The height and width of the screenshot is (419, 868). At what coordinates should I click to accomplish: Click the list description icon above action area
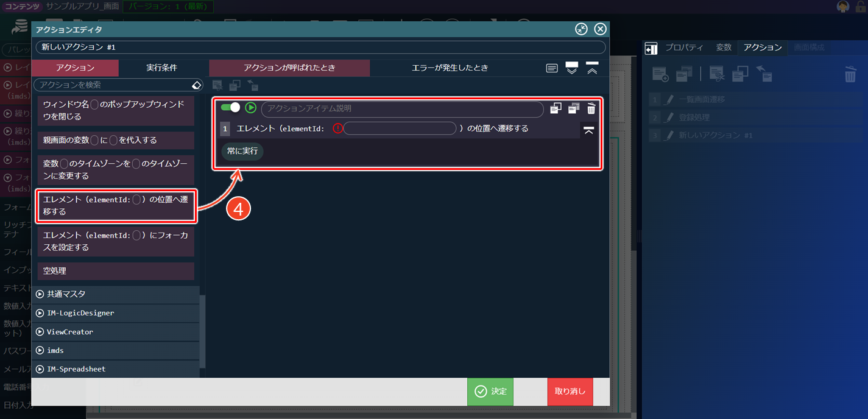(x=552, y=68)
